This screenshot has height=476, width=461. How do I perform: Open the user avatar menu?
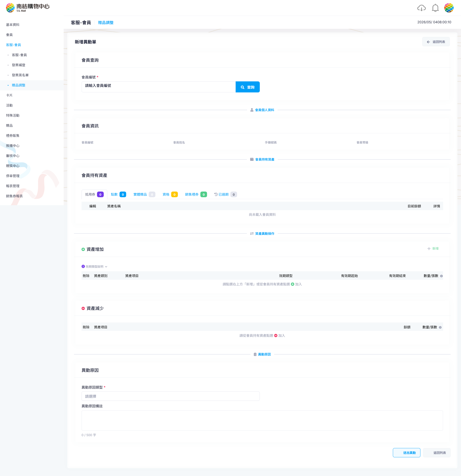coord(449,8)
